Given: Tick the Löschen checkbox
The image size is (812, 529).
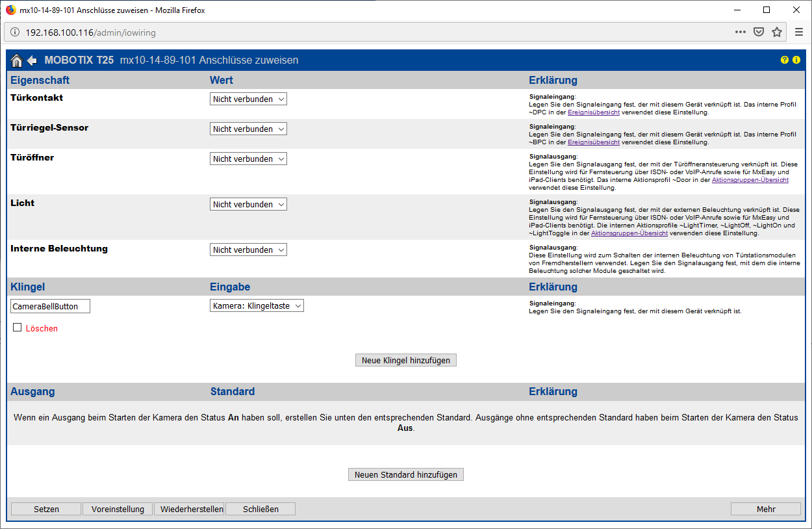Looking at the screenshot, I should coord(18,328).
